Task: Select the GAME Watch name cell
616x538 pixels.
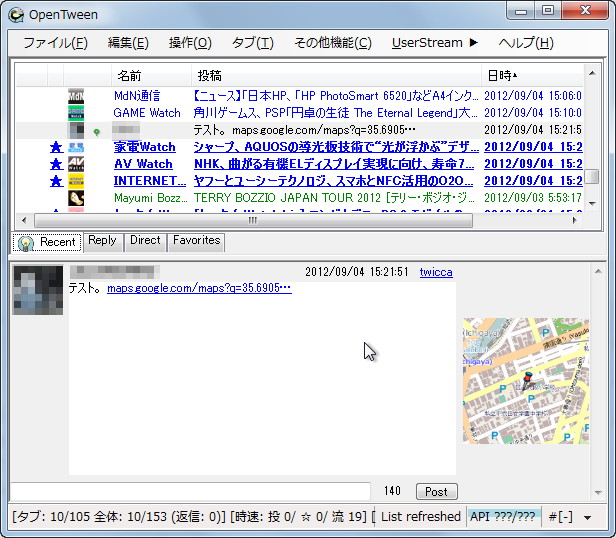Action: (x=147, y=113)
